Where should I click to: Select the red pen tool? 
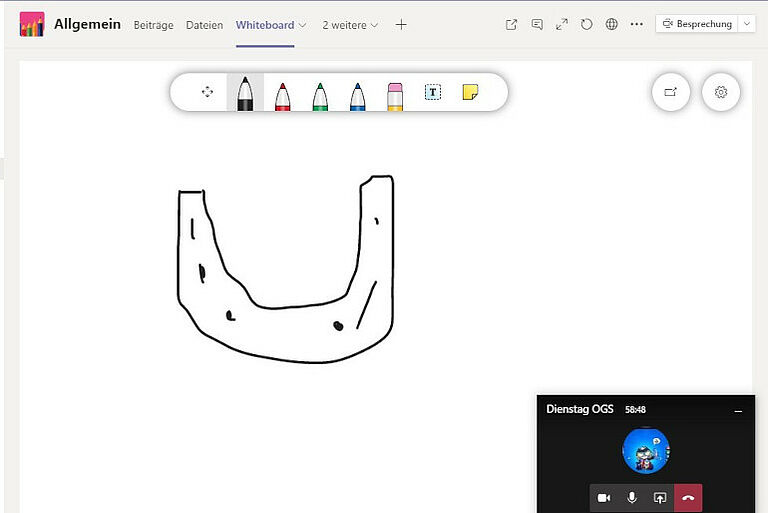(283, 97)
